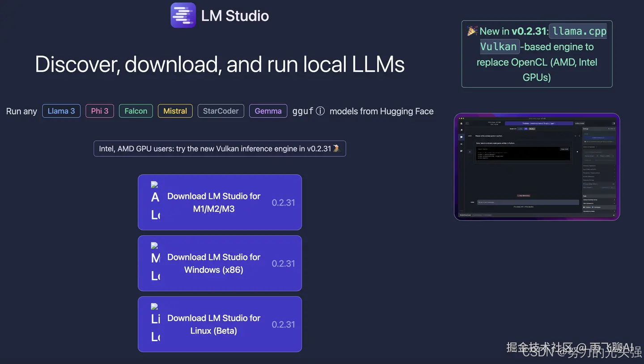The image size is (644, 364).
Task: Open the LM Studio app screenshot thumbnail
Action: pyautogui.click(x=537, y=167)
